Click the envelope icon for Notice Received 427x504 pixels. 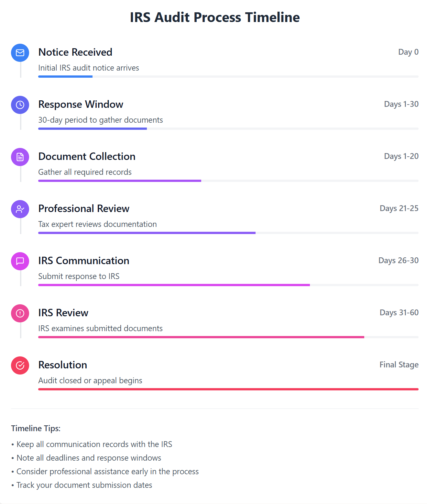(20, 53)
